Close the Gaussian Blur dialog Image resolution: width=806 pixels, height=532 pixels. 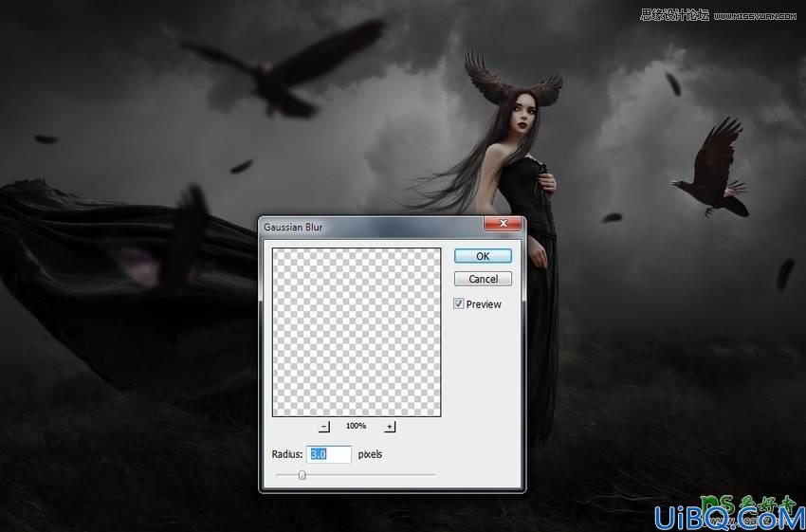coord(504,224)
